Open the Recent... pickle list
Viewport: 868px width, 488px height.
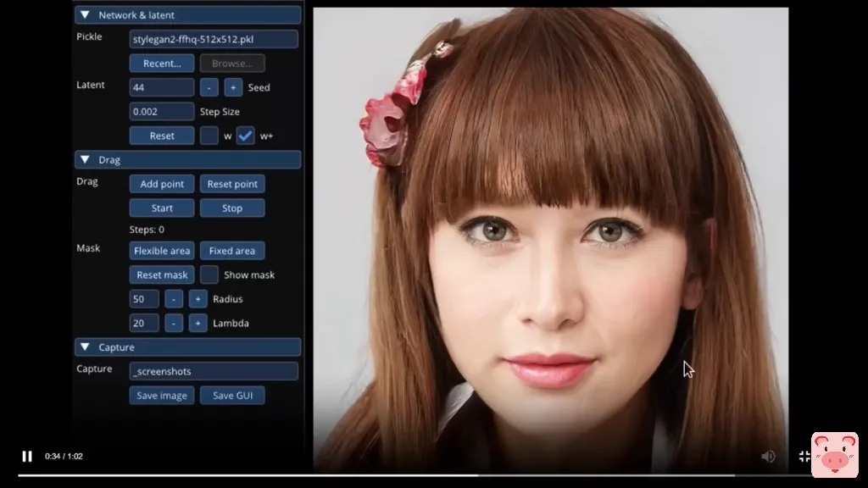pyautogui.click(x=162, y=63)
